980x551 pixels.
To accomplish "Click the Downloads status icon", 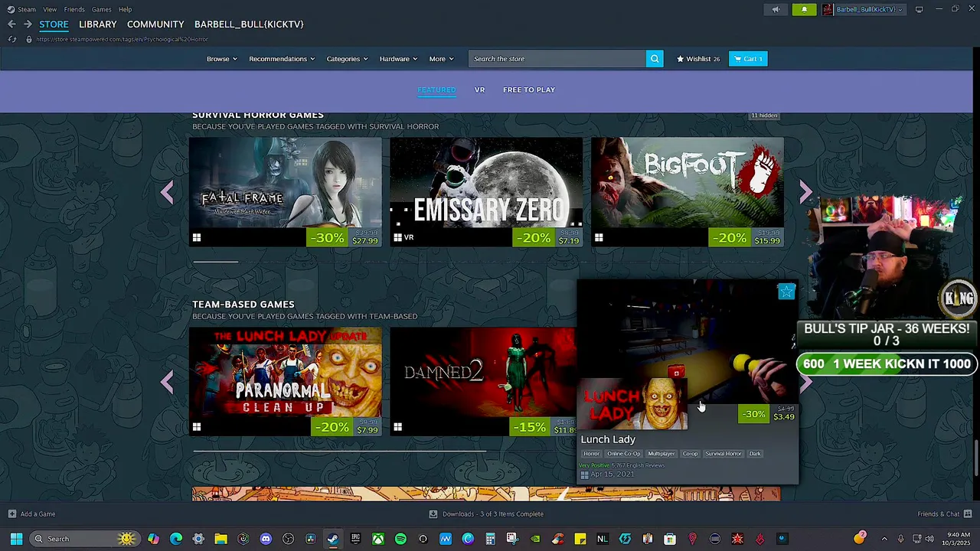I will pos(433,514).
